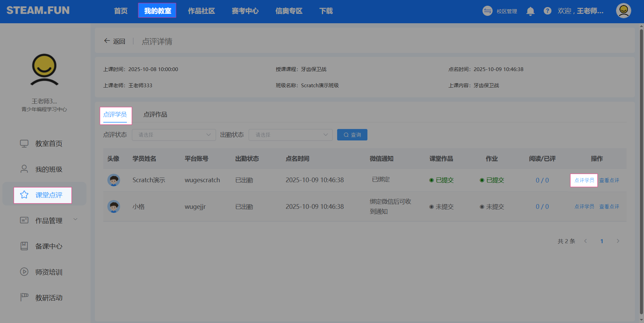Image resolution: width=644 pixels, height=323 pixels.
Task: Open user avatar in top right corner
Action: 623,11
